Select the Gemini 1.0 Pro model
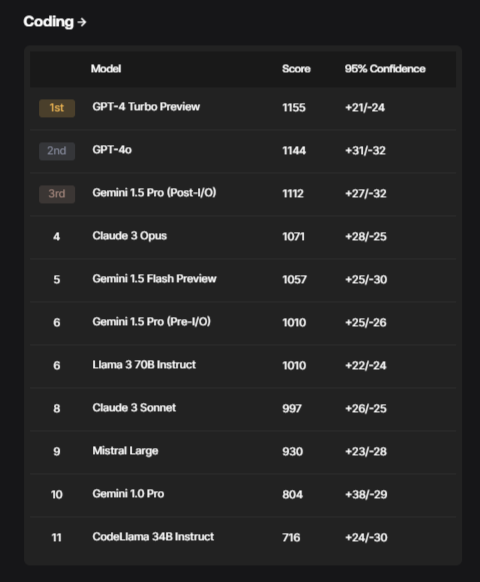 [128, 494]
